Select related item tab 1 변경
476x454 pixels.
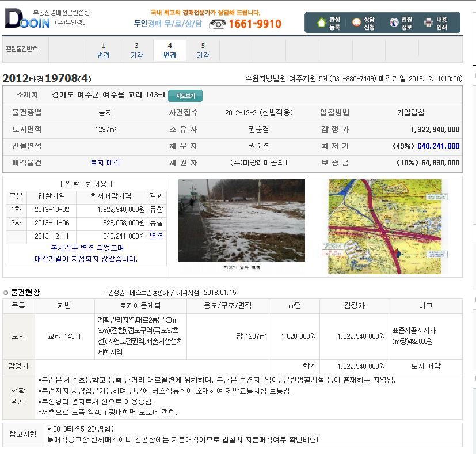pyautogui.click(x=104, y=51)
